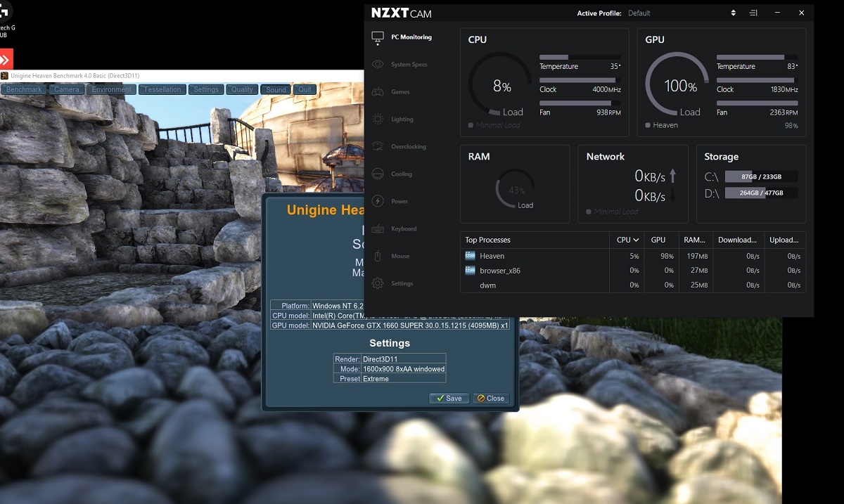Image resolution: width=844 pixels, height=504 pixels.
Task: Click Heaven label under GPU load
Action: [x=665, y=125]
